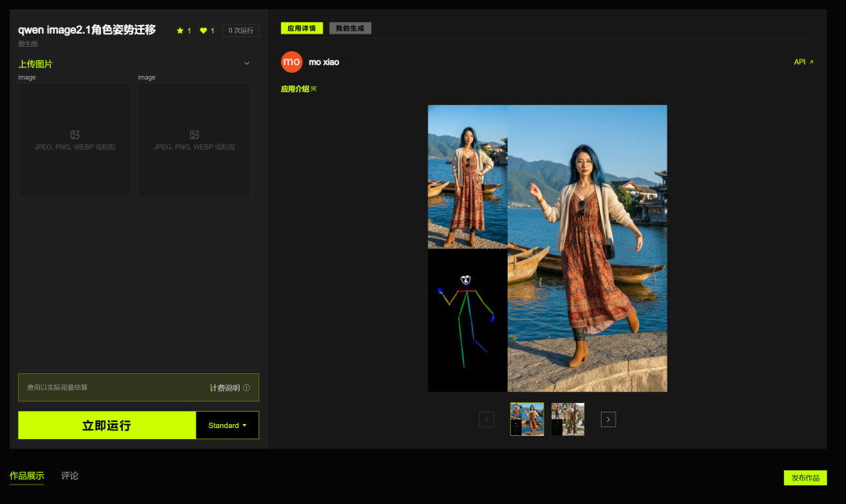The height and width of the screenshot is (504, 846).
Task: Click the heart like icon
Action: (x=204, y=31)
